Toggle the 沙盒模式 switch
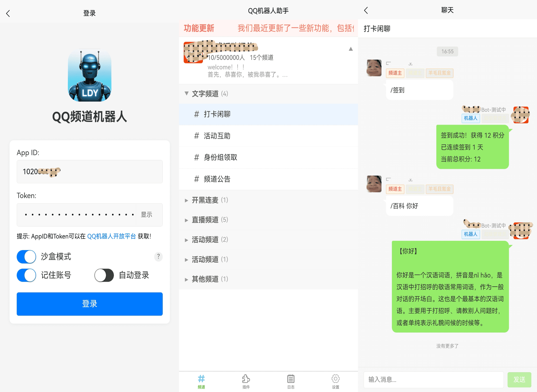 [x=26, y=257]
